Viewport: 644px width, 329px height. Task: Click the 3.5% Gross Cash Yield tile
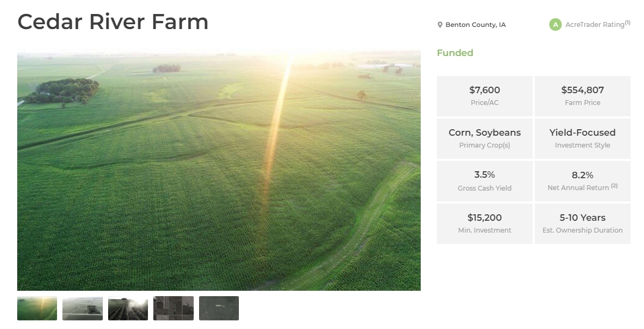pyautogui.click(x=485, y=181)
